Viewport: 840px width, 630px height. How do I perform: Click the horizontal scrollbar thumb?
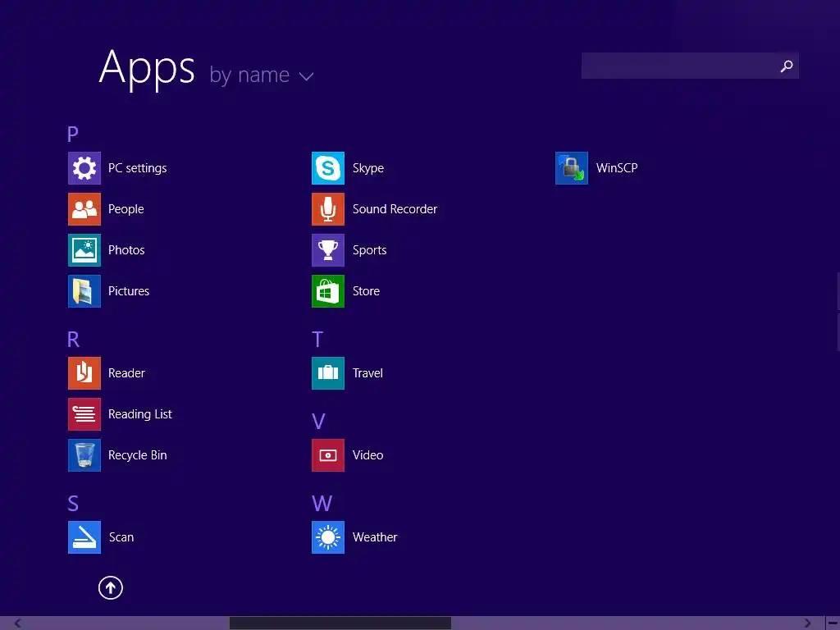pos(340,623)
